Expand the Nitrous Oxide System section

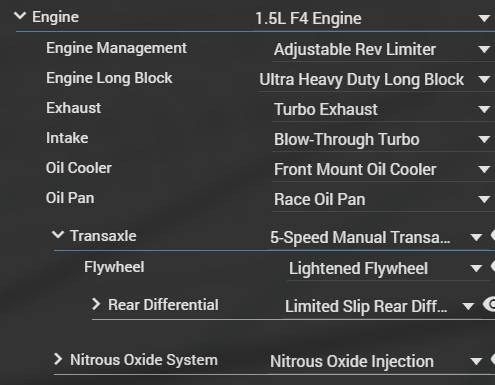click(x=58, y=359)
